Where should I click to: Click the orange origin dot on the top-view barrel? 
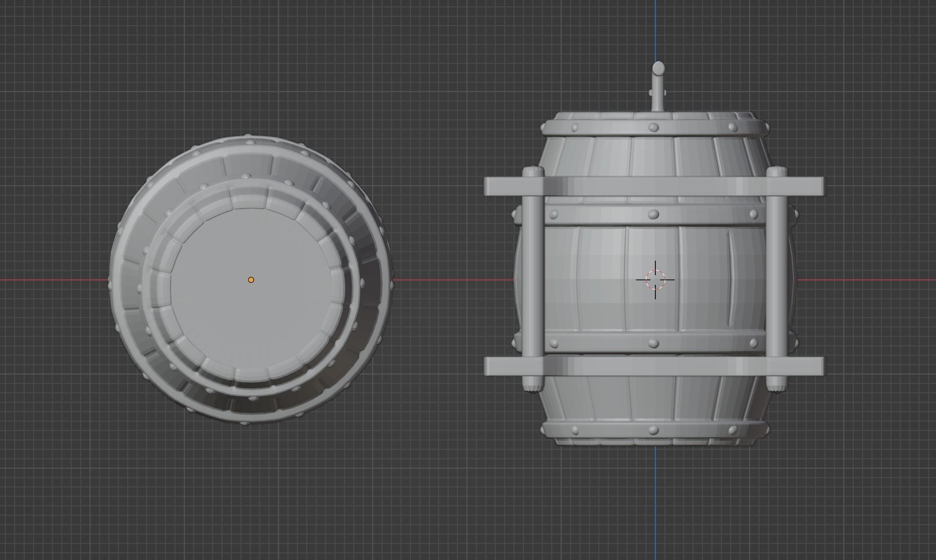(x=251, y=280)
